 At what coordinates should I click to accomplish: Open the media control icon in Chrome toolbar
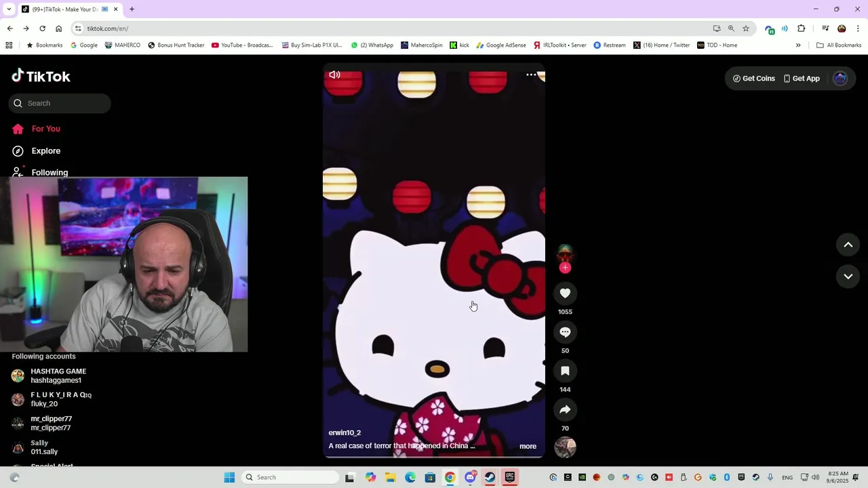point(825,28)
